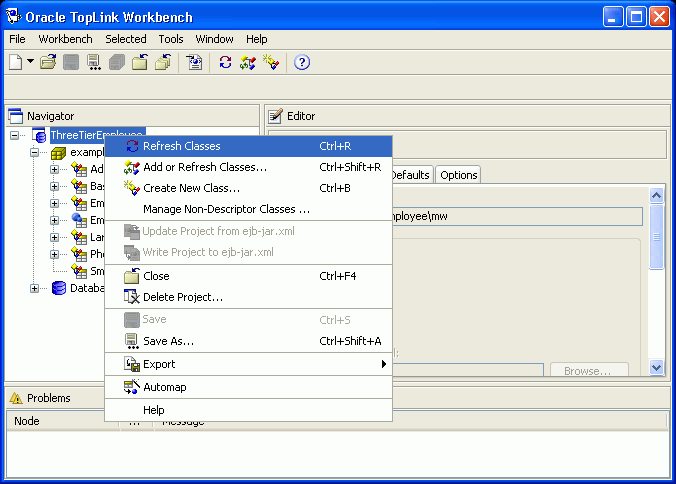This screenshot has height=484, width=676.
Task: Expand the Ad descriptor tree node
Action: (x=54, y=169)
